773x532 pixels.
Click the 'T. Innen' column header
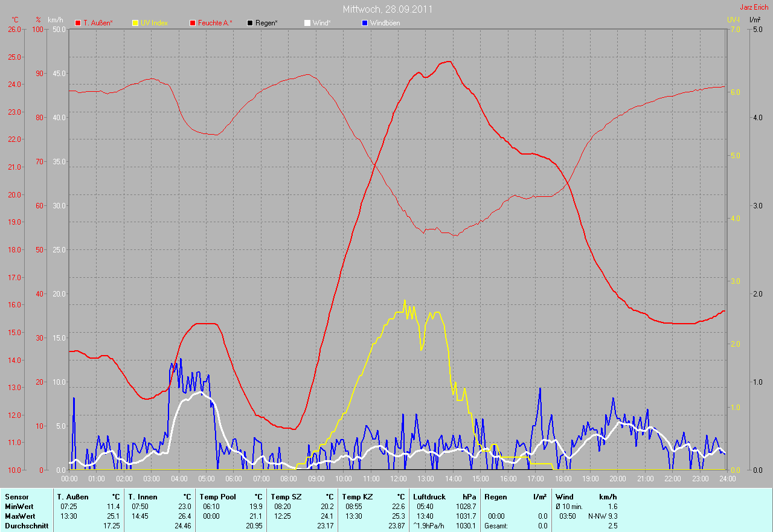pos(143,496)
